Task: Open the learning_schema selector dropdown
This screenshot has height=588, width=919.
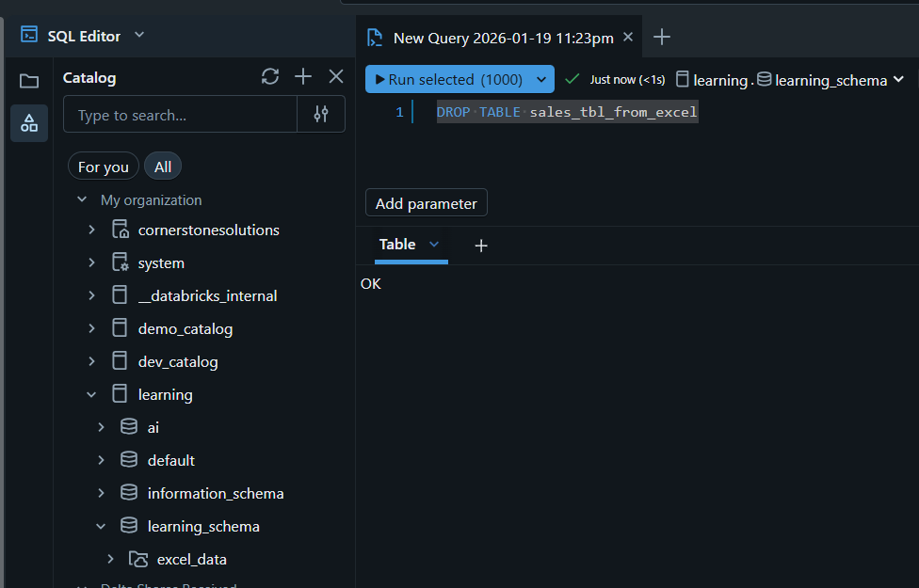Action: pyautogui.click(x=897, y=80)
